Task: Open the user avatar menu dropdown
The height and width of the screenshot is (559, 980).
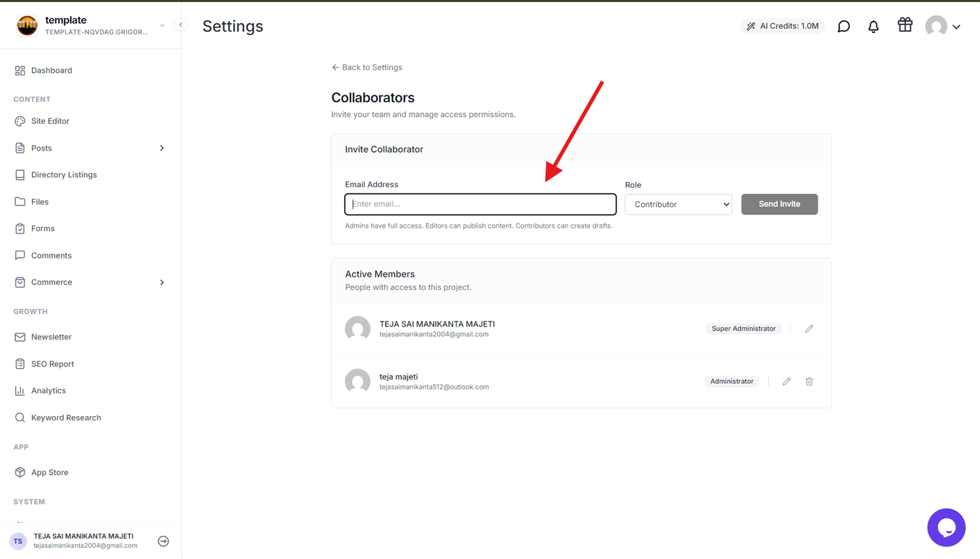Action: [x=943, y=27]
